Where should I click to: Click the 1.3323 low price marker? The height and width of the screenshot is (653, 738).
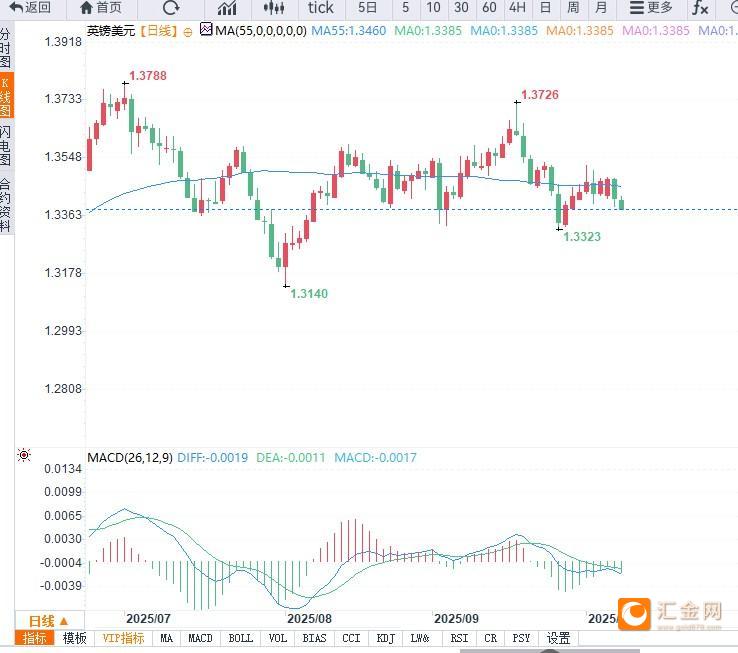[582, 236]
